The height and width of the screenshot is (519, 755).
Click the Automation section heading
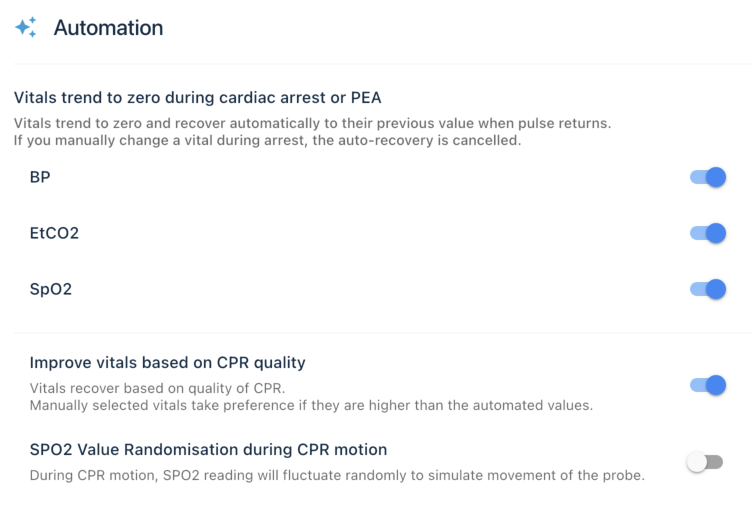108,28
